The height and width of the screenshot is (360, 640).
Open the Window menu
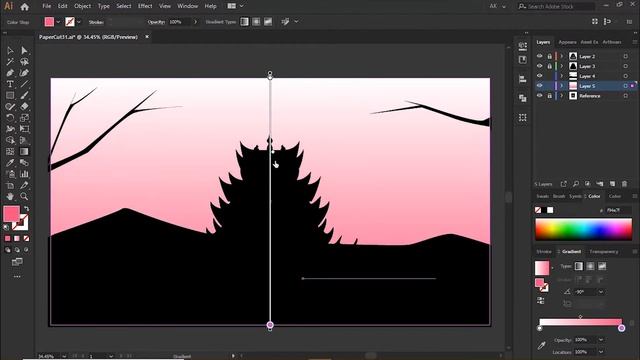pos(187,6)
